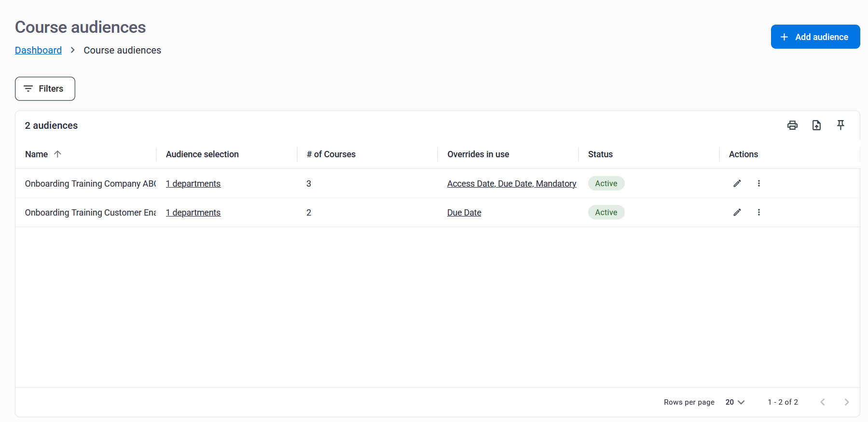Sort by Audience selection column

point(202,154)
